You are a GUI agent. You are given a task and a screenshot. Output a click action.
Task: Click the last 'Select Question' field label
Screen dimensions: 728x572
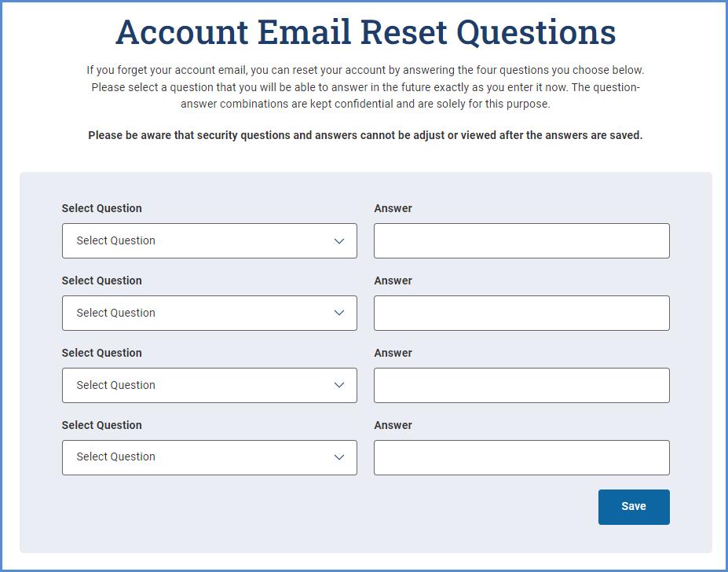point(102,425)
